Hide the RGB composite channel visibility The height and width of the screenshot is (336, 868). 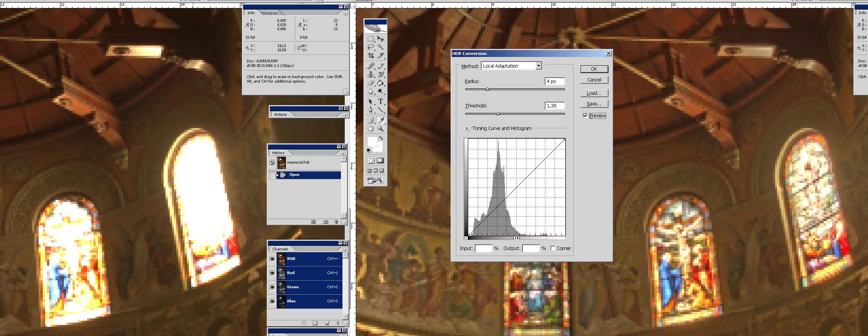point(272,259)
